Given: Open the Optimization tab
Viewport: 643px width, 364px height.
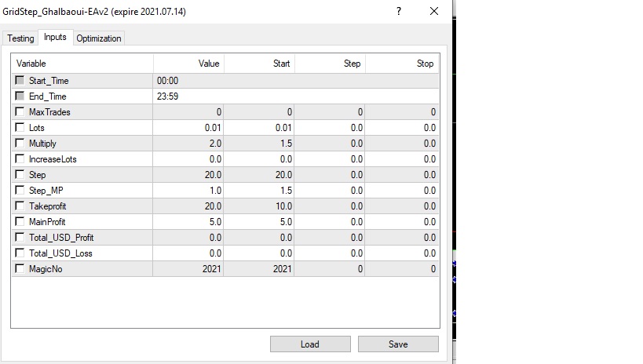Looking at the screenshot, I should [99, 38].
